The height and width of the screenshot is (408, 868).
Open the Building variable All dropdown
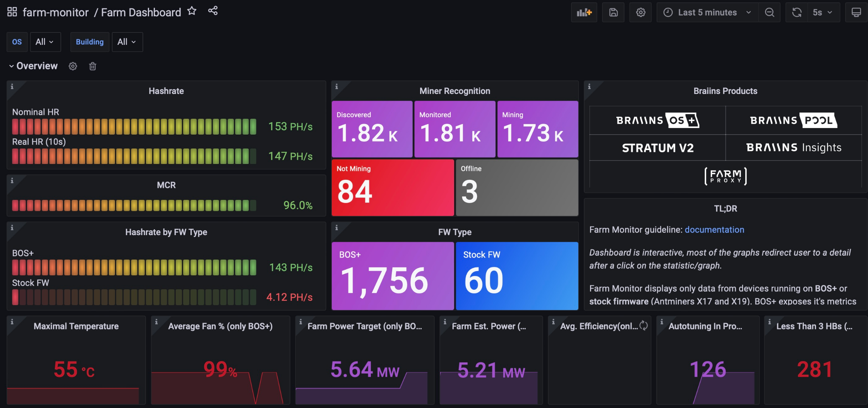point(127,42)
